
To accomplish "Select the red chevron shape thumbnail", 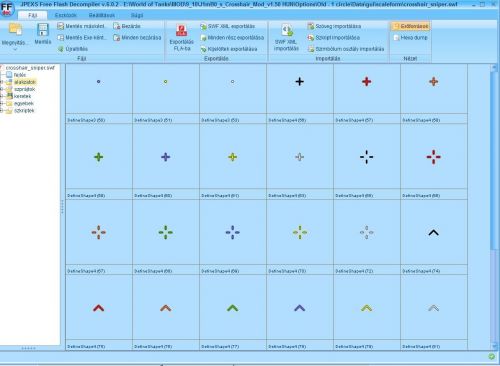I will [x=99, y=308].
